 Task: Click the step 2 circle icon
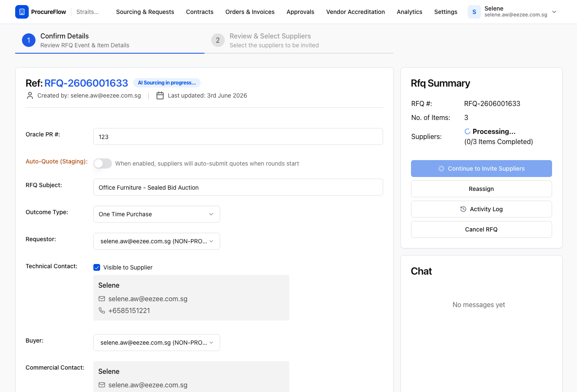point(218,40)
